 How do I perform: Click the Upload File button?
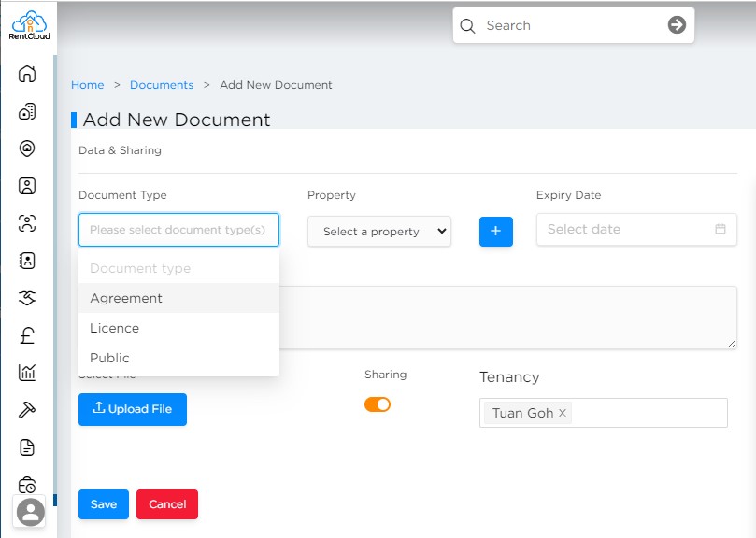(132, 409)
